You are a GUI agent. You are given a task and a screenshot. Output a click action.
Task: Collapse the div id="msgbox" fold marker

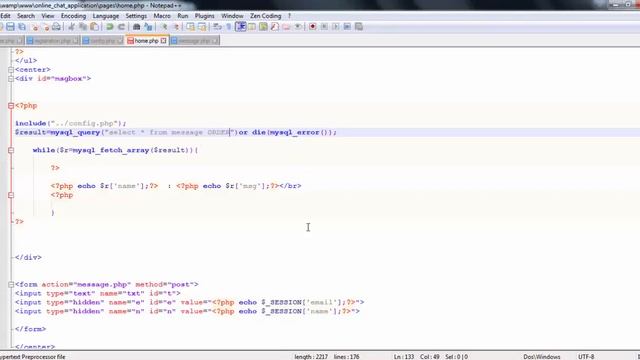pyautogui.click(x=11, y=79)
